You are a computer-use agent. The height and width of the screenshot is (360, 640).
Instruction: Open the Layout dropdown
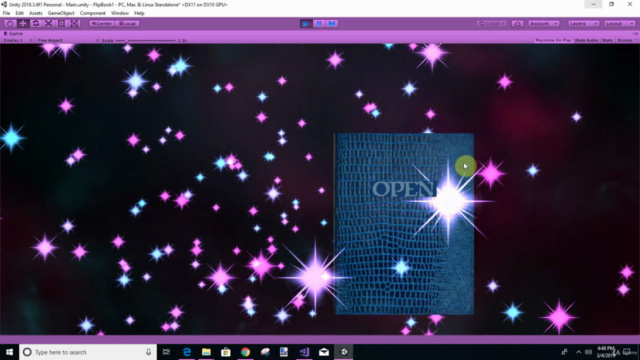(620, 24)
